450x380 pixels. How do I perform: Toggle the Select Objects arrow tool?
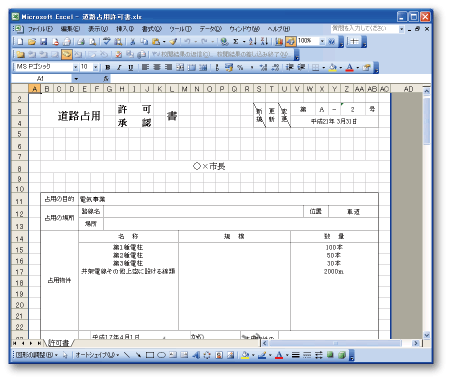65,355
